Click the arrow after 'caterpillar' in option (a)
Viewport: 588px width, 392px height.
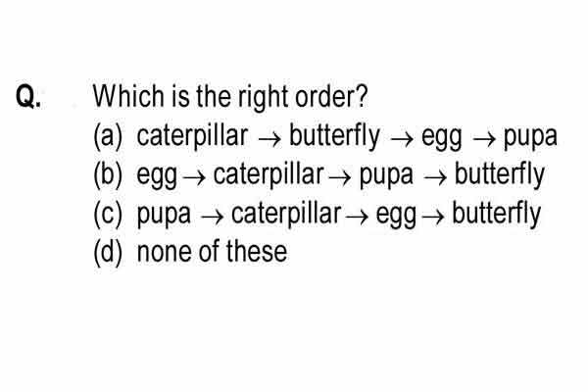coord(269,139)
